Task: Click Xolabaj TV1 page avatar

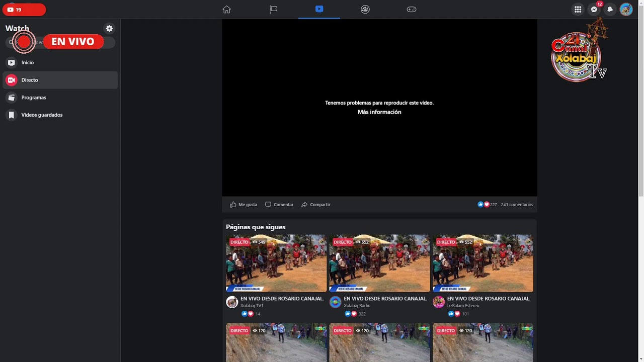Action: click(232, 302)
